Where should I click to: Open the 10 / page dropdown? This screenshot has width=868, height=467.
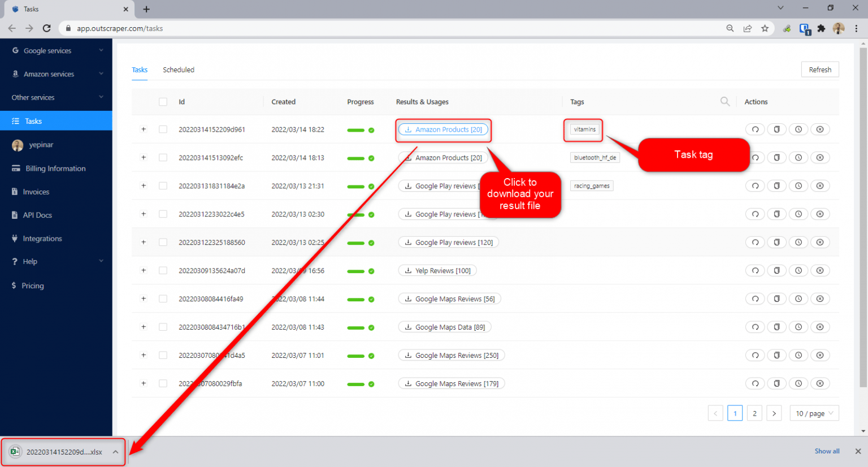814,413
